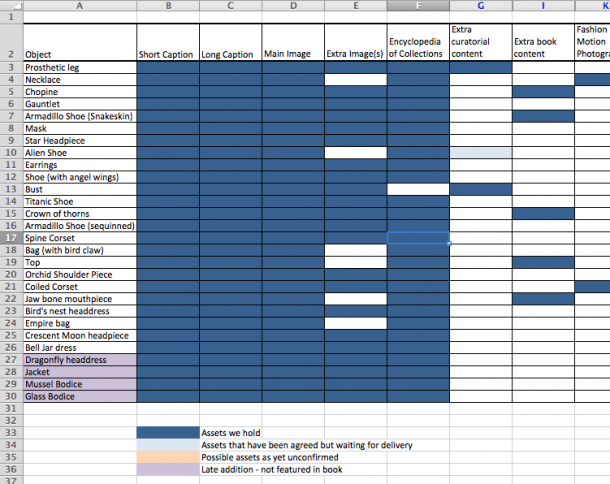Click the 'Long Caption' header cell
This screenshot has width=610, height=484.
(x=230, y=54)
